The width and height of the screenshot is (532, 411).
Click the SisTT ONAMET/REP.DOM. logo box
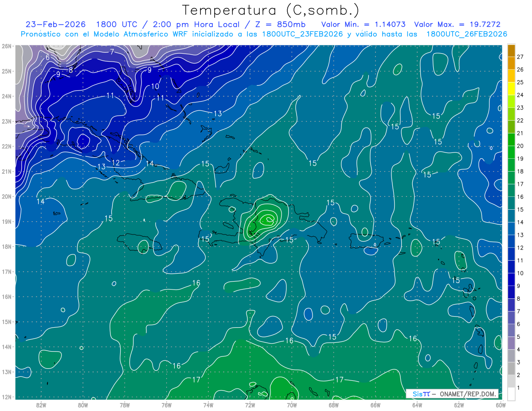452,394
